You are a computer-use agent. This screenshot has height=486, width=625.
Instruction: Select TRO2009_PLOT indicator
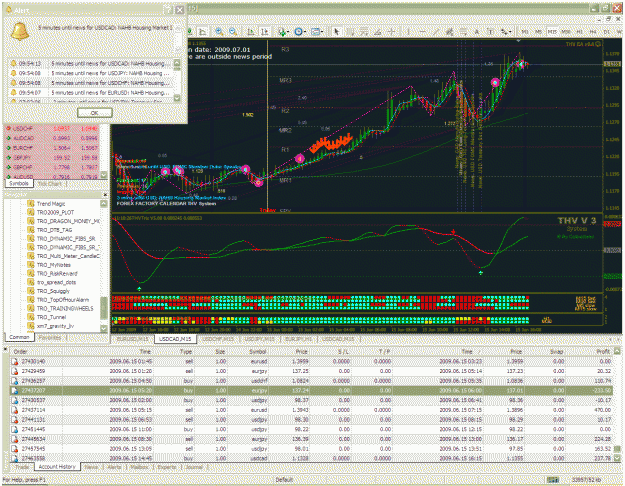coord(55,213)
